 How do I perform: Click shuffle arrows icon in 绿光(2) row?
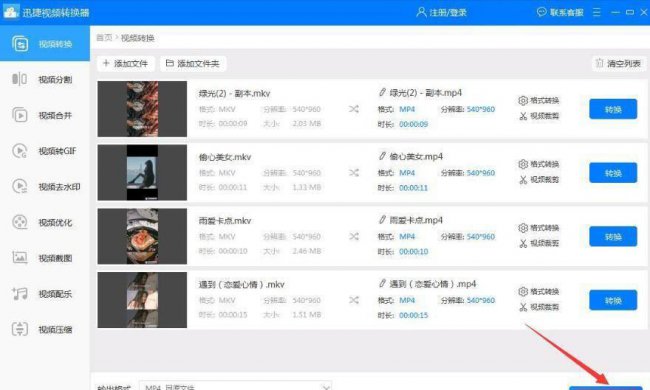[354, 109]
